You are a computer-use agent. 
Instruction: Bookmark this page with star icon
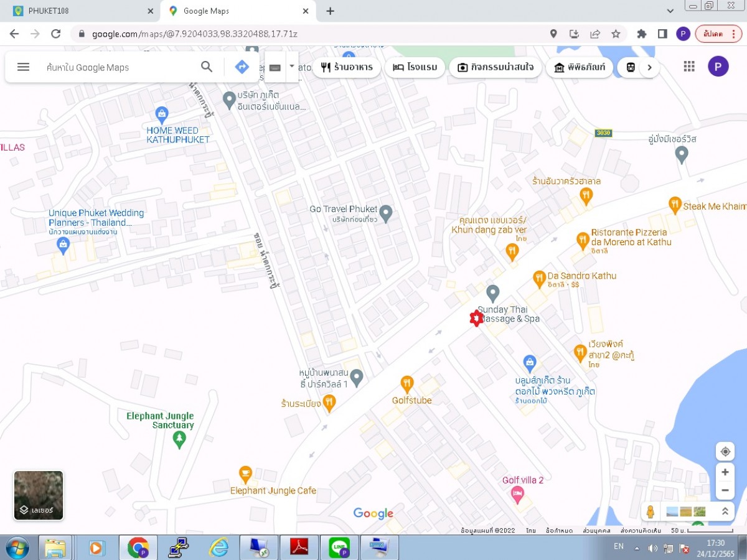pos(616,34)
